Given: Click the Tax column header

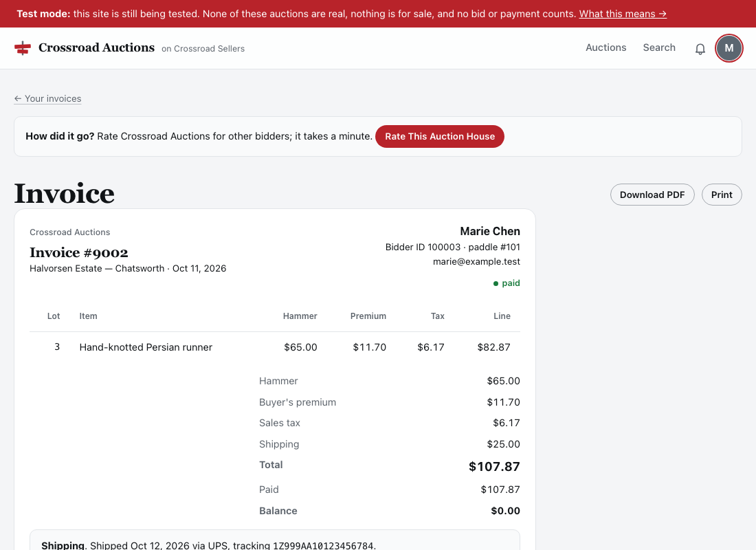Looking at the screenshot, I should click(437, 316).
